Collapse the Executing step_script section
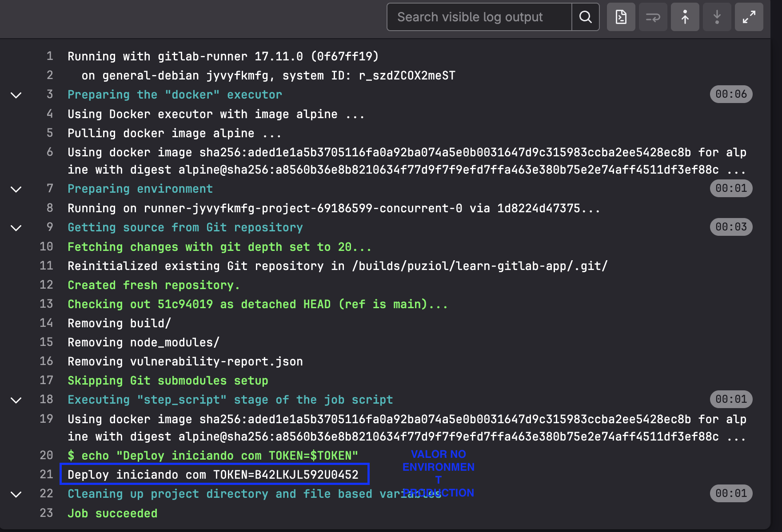The height and width of the screenshot is (532, 782). [16, 400]
